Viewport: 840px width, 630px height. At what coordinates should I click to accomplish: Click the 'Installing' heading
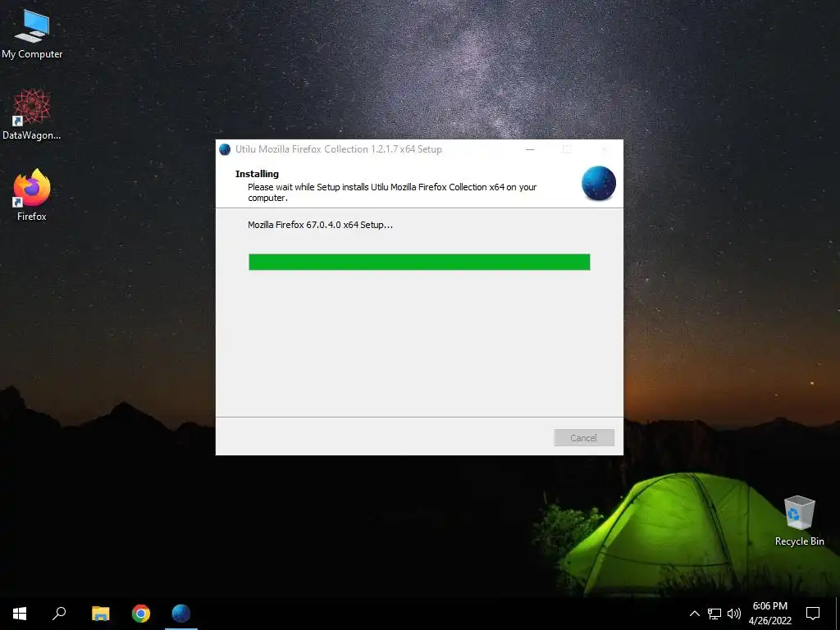coord(257,174)
